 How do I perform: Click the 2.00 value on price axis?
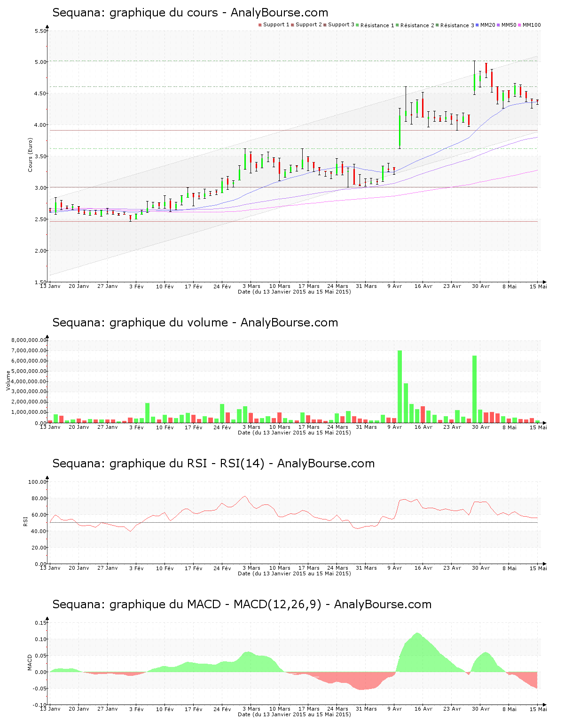(x=40, y=251)
